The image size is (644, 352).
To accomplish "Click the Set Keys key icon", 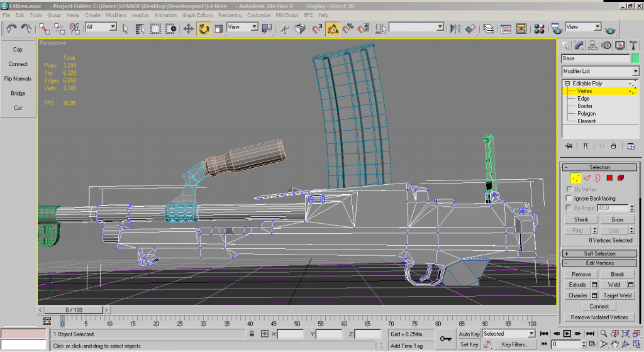I will coord(446,339).
